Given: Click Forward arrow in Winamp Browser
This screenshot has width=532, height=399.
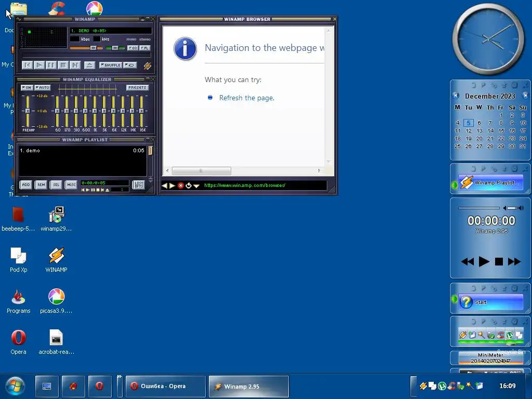Looking at the screenshot, I should [x=172, y=185].
